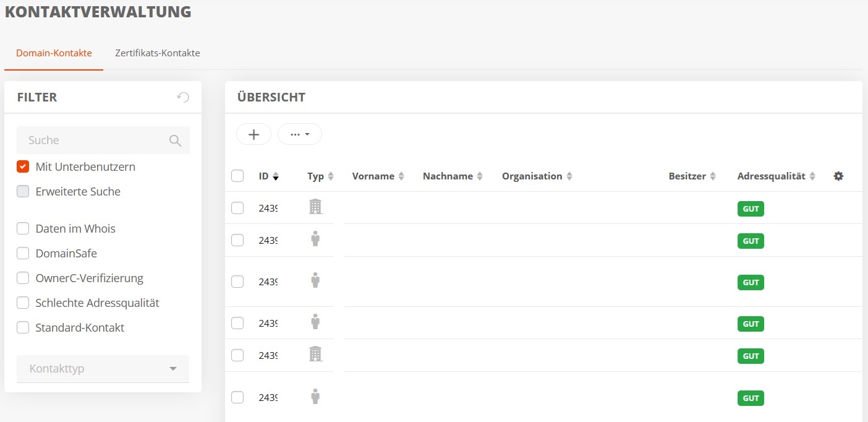Image resolution: width=868 pixels, height=422 pixels.
Task: Expand the three-dots actions dropdown
Action: point(300,134)
